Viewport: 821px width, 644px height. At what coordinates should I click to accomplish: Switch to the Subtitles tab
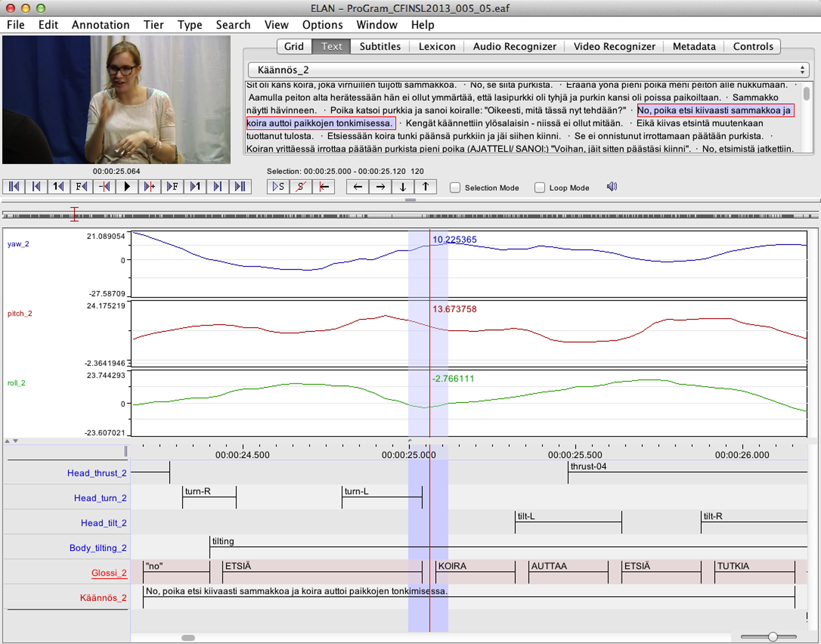click(378, 47)
